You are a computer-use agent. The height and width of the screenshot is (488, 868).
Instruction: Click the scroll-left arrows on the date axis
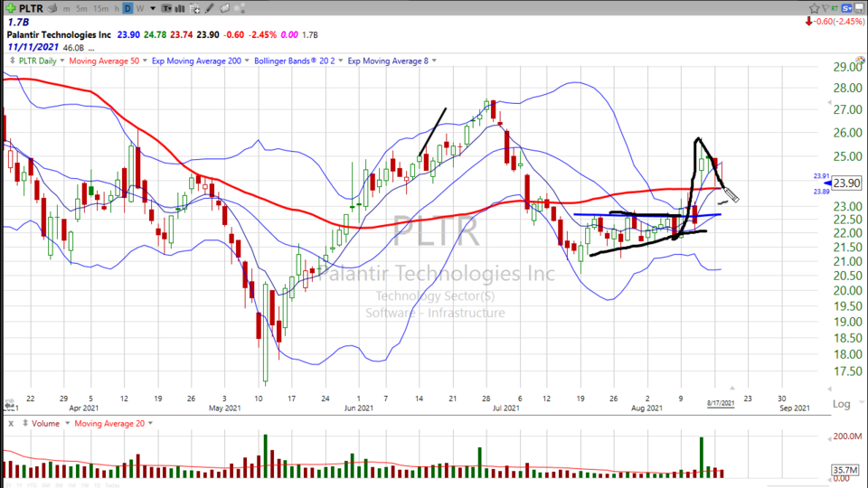pos(9,405)
